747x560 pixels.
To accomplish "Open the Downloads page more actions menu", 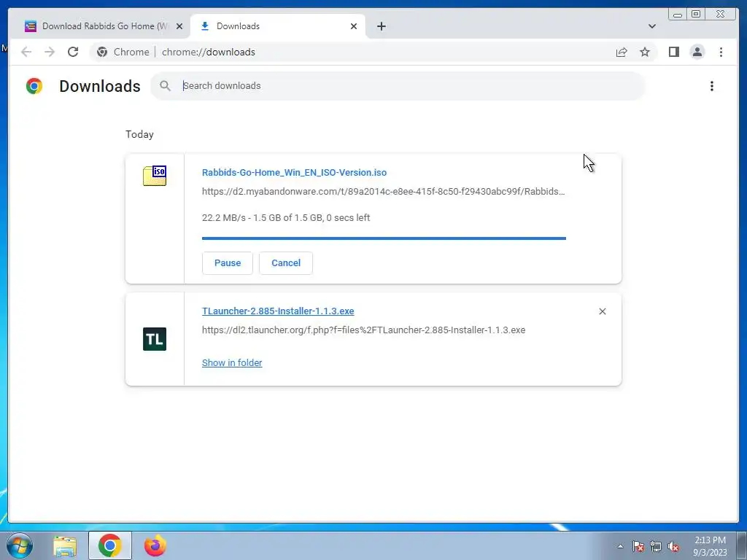I will coord(712,86).
